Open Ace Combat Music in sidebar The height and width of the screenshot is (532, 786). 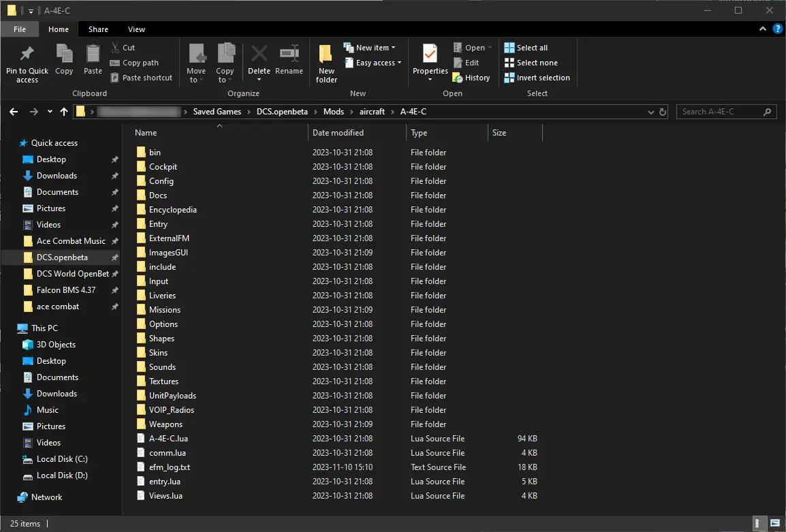71,241
